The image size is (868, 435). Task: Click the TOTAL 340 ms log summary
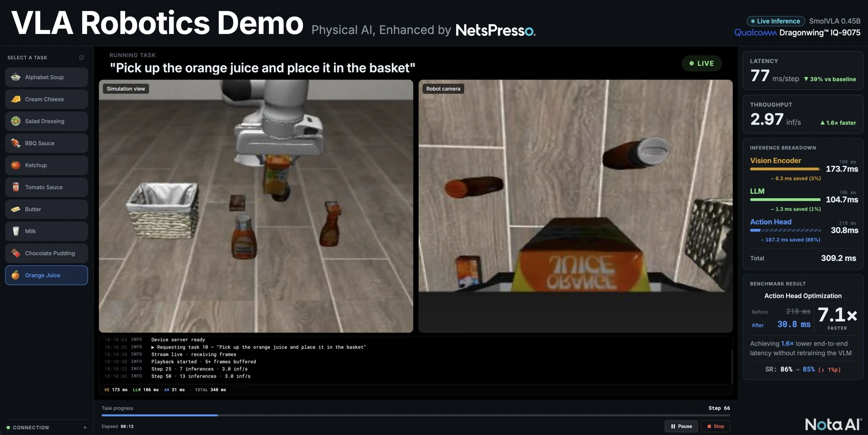[x=210, y=390]
